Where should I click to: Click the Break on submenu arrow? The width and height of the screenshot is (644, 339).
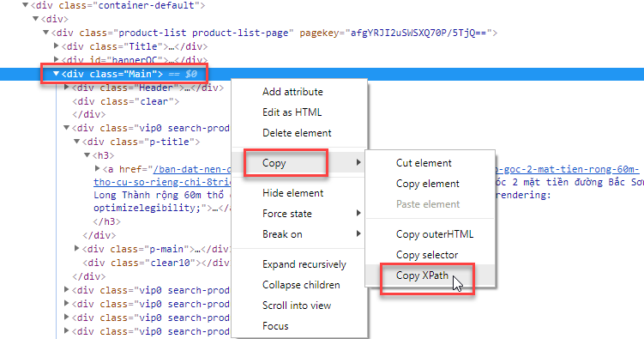pos(358,233)
